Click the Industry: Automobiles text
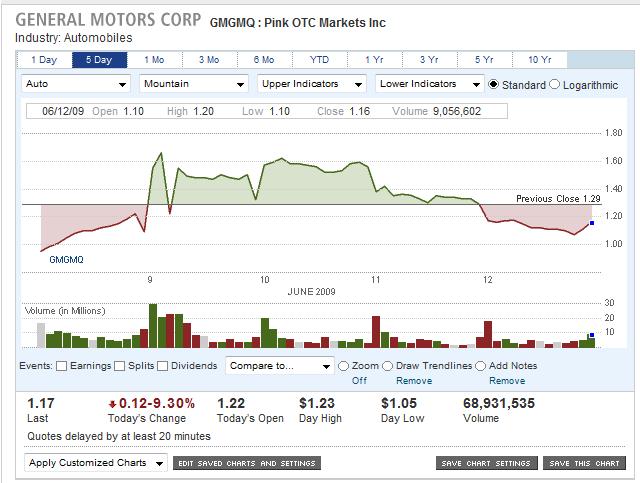This screenshot has height=483, width=640. [x=73, y=38]
